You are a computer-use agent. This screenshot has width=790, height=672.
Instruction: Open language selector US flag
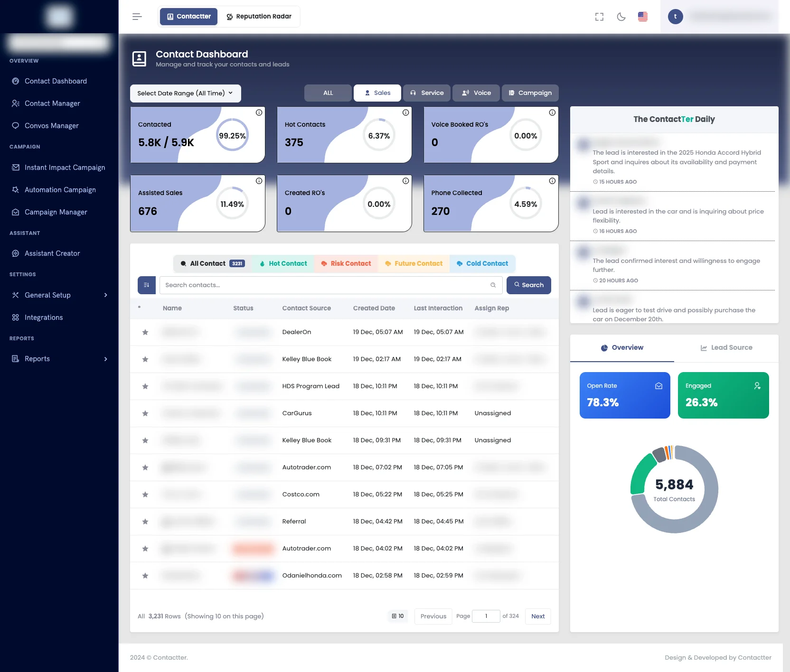point(643,17)
